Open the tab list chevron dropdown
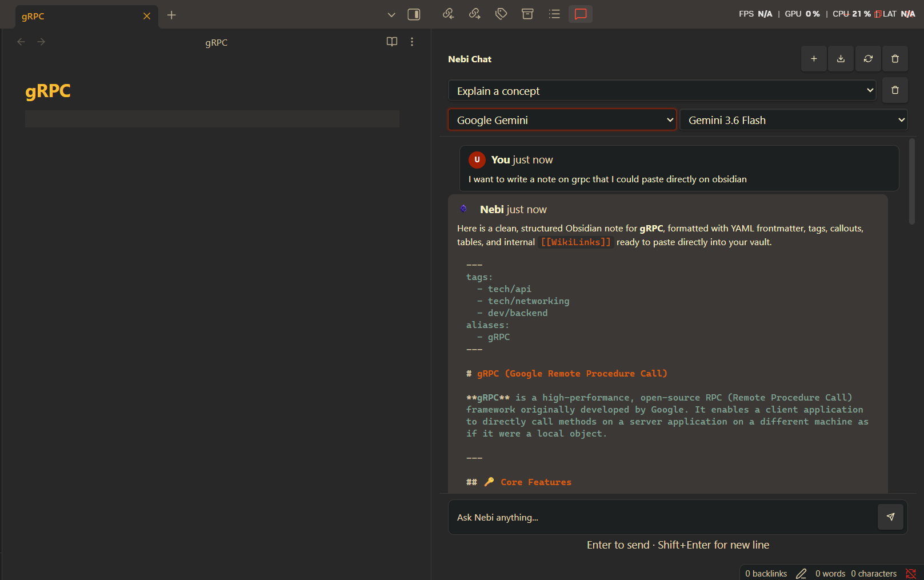The image size is (924, 580). pyautogui.click(x=391, y=15)
